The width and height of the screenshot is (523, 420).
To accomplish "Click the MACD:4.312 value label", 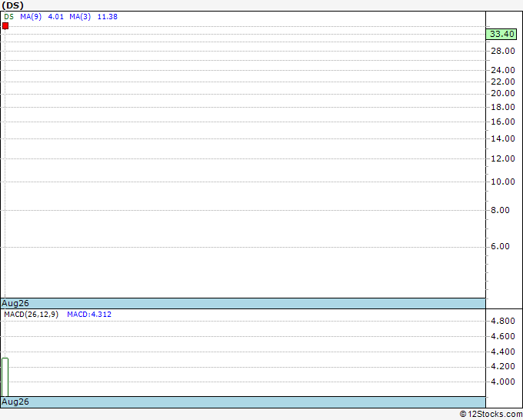I will click(89, 315).
